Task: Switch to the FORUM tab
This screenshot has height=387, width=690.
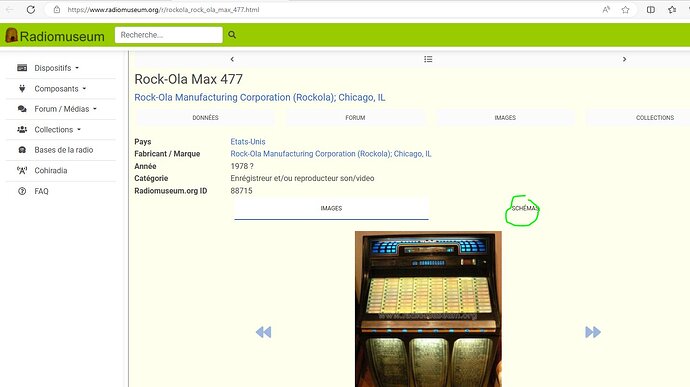Action: (x=355, y=118)
